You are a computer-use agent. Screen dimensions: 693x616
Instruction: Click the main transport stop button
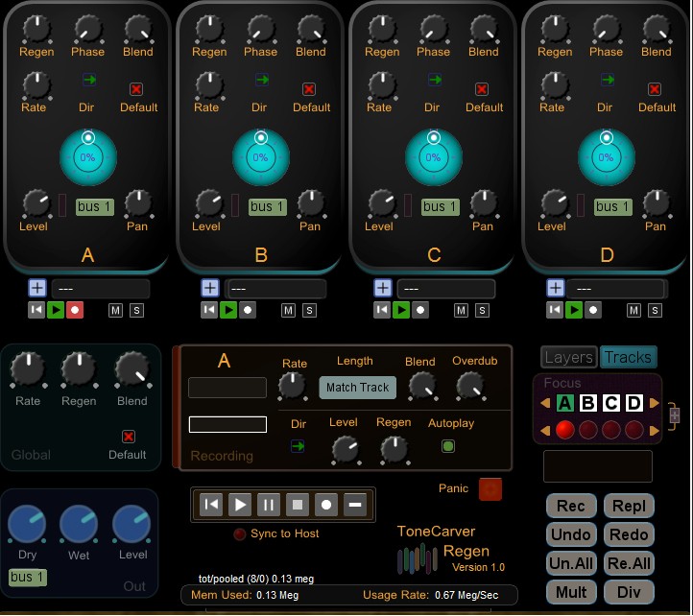click(x=298, y=505)
